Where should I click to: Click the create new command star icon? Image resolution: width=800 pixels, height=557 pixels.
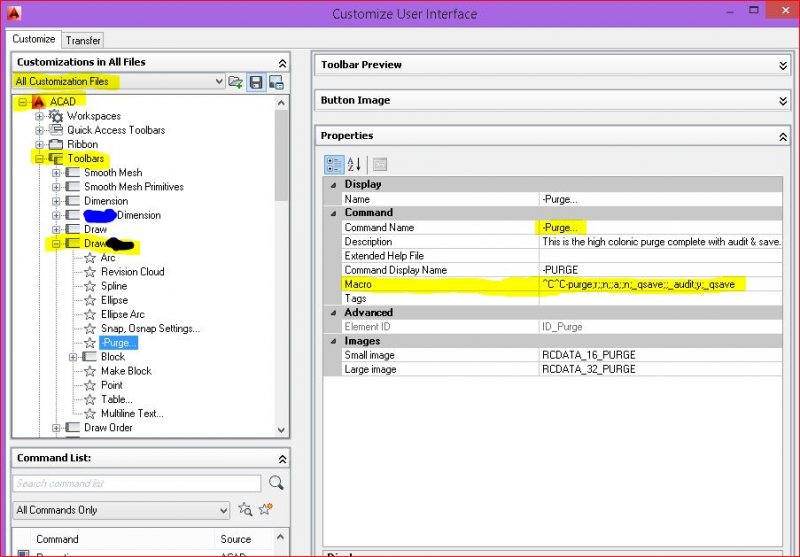266,510
